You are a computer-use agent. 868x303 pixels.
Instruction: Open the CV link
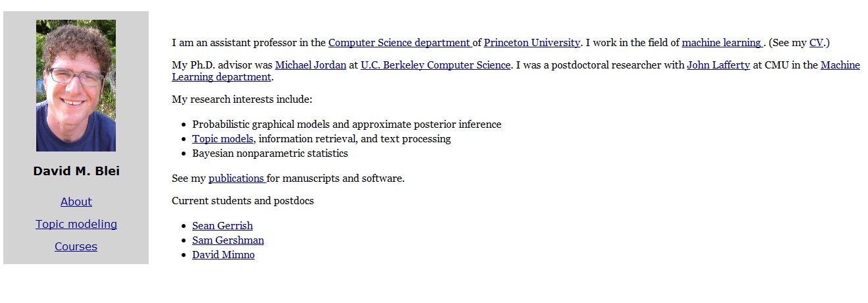(x=816, y=43)
